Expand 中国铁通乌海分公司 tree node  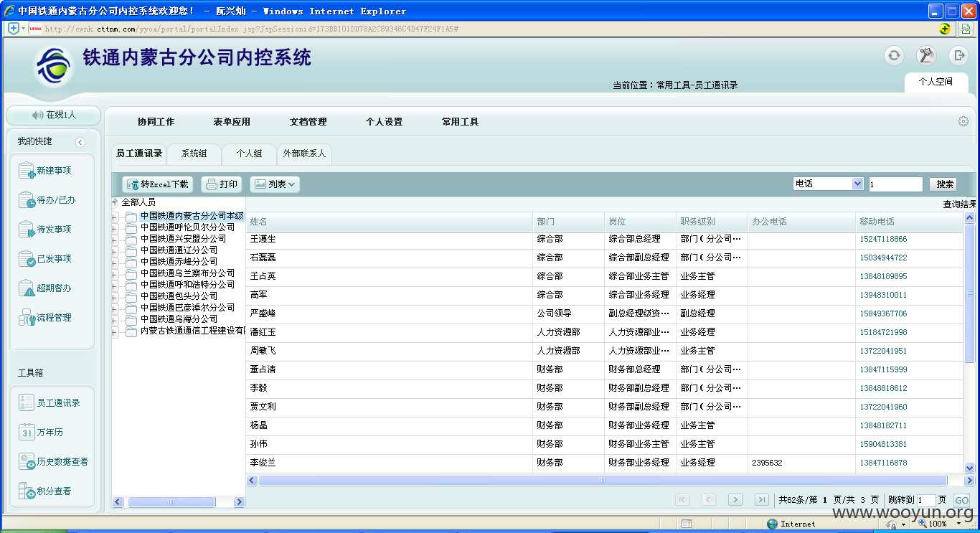[115, 319]
